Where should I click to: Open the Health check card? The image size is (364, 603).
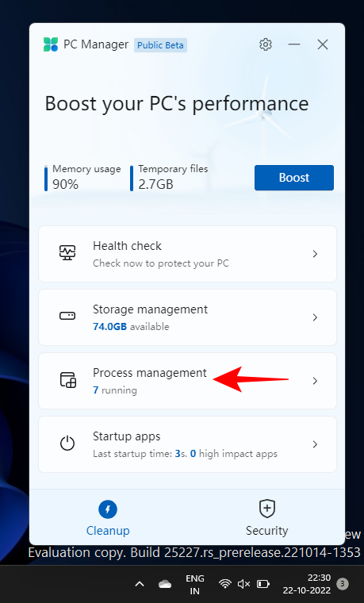tap(188, 254)
